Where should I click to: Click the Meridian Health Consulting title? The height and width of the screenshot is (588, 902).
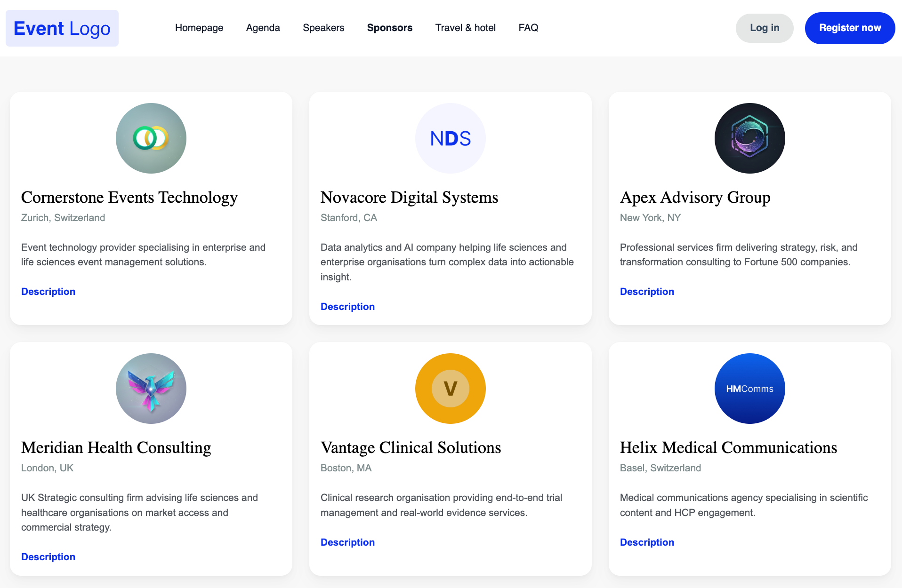(x=116, y=448)
